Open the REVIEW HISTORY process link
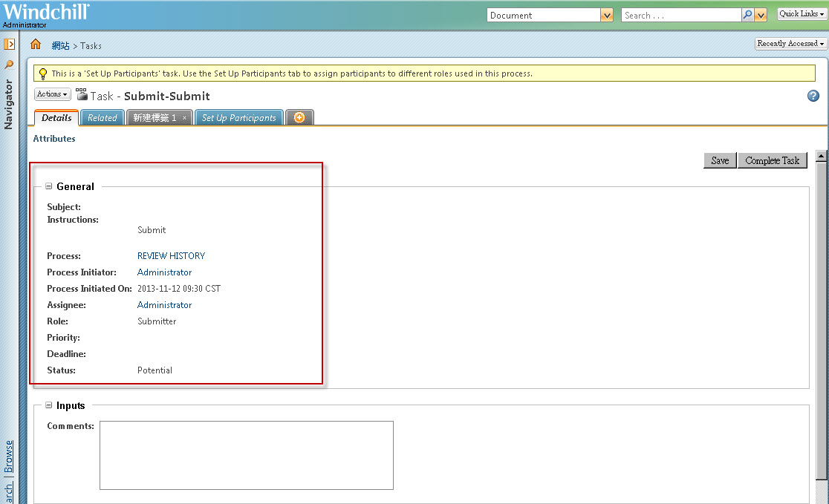The height and width of the screenshot is (504, 829). (x=172, y=255)
